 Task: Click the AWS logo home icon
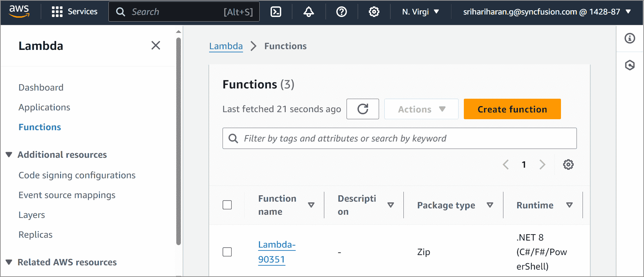(x=19, y=12)
